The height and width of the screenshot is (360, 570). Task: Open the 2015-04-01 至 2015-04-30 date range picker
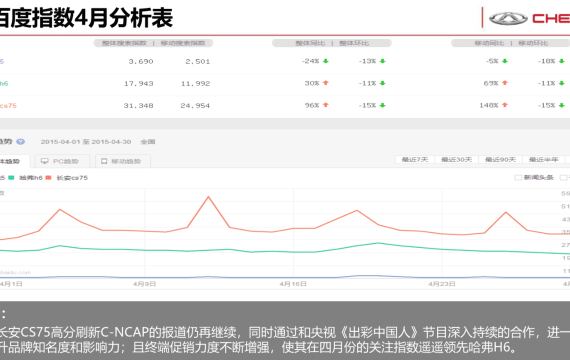[x=86, y=141]
